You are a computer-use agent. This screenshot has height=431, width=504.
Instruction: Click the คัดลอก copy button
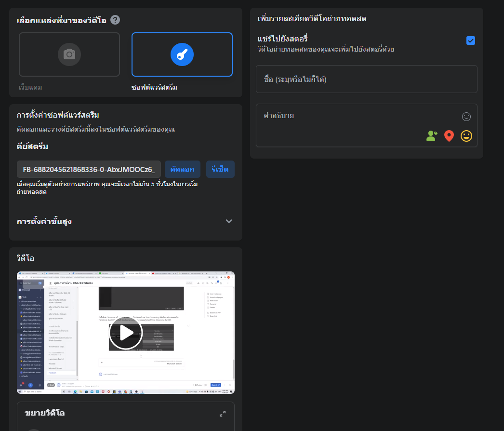(x=182, y=169)
